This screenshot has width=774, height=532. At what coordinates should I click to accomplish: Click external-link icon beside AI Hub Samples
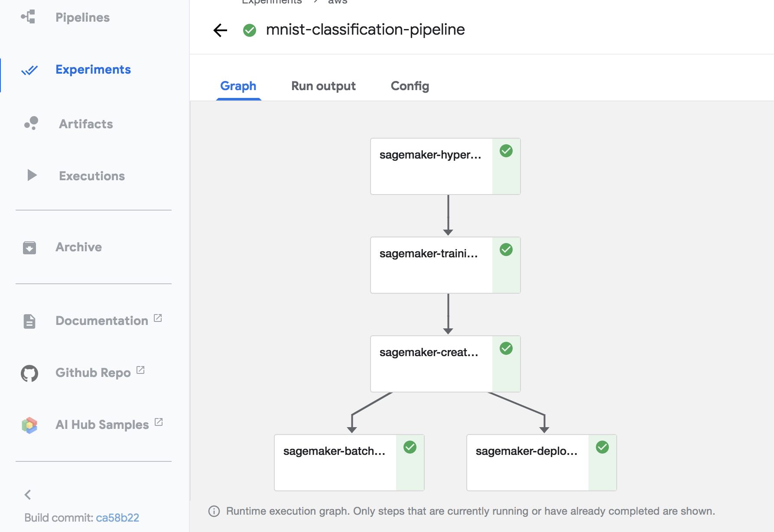(x=159, y=422)
